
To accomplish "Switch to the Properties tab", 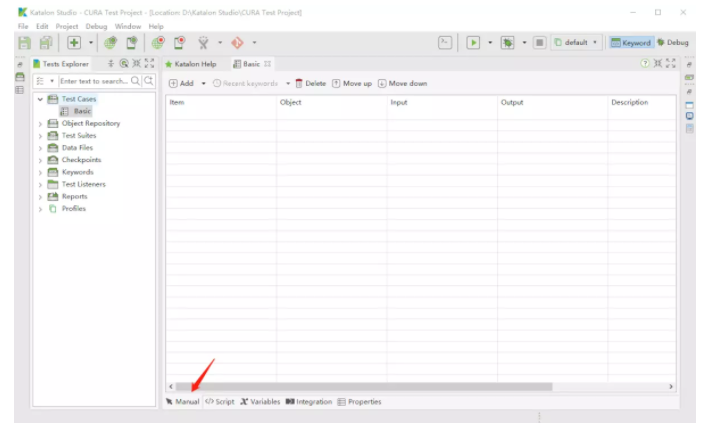I will pyautogui.click(x=360, y=402).
